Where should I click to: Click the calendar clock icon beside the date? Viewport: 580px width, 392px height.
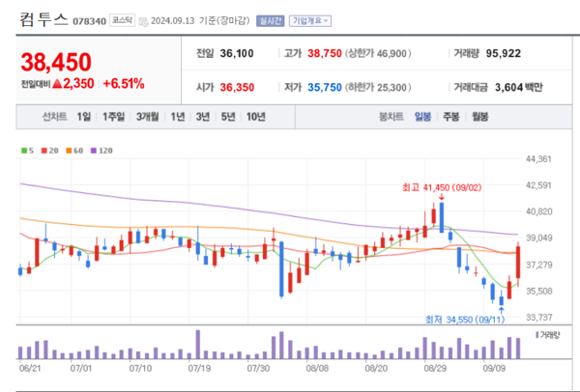point(143,21)
